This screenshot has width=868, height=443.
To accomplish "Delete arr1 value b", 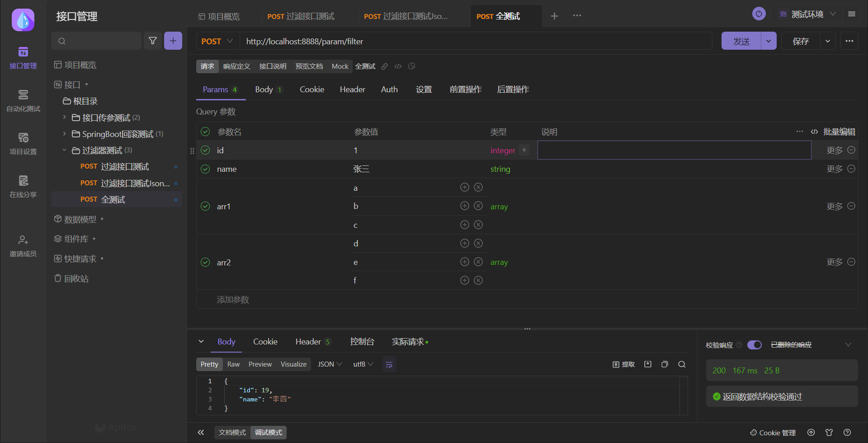I will coord(478,206).
